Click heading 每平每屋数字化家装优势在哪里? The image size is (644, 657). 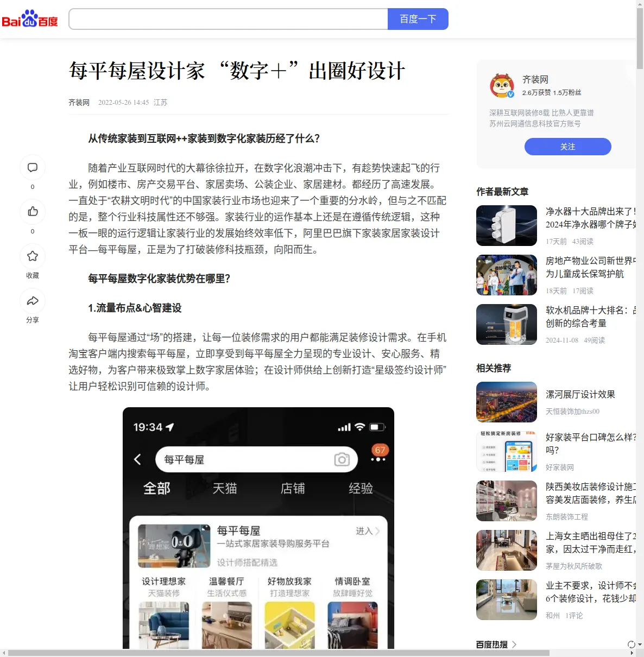159,279
